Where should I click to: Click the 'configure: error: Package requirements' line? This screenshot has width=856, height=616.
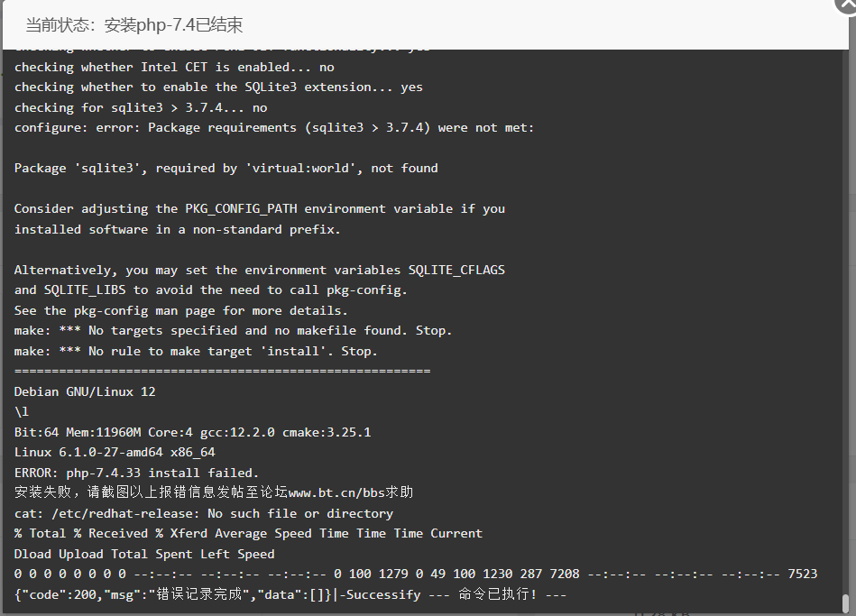(273, 128)
